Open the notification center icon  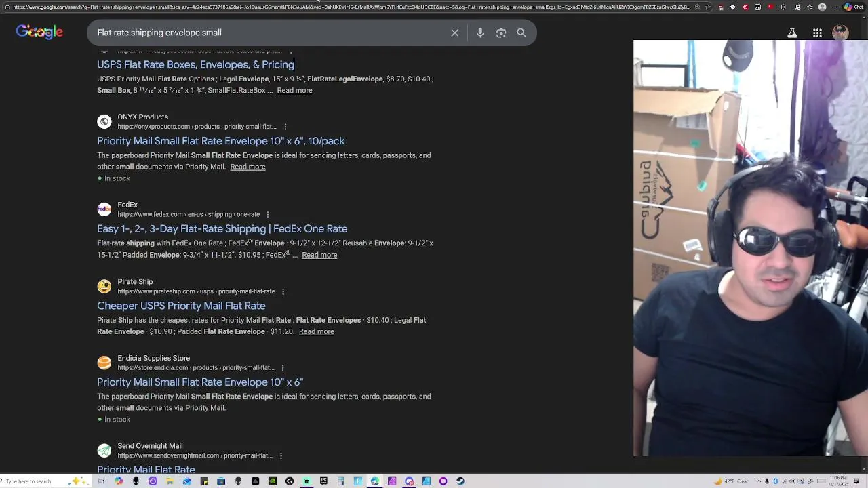(856, 481)
